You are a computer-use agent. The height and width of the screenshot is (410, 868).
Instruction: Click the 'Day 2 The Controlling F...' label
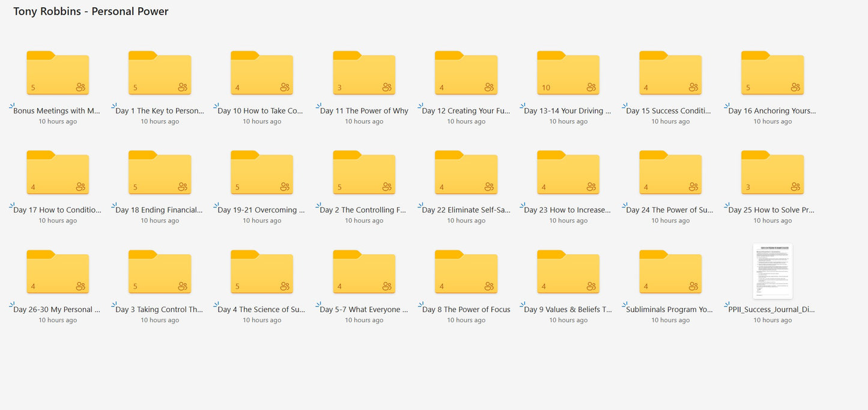click(x=363, y=210)
